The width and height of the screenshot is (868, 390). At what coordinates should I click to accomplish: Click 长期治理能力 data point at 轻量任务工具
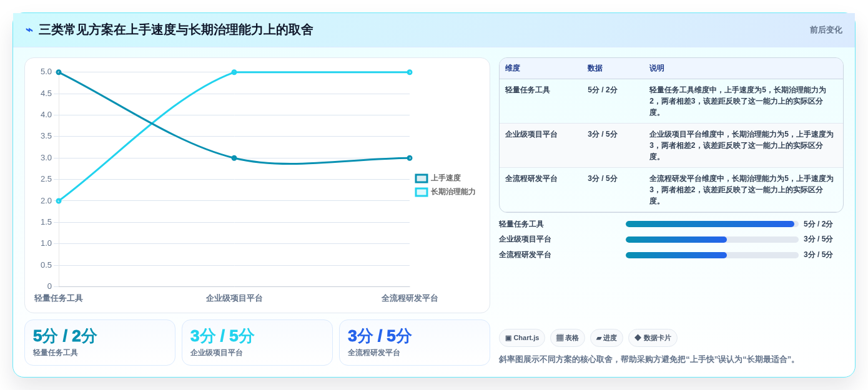[x=59, y=201]
